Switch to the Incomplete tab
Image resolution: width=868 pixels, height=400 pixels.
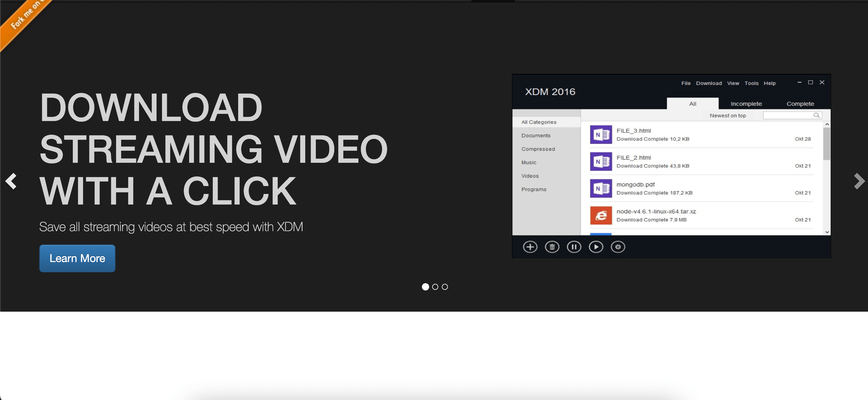[747, 103]
